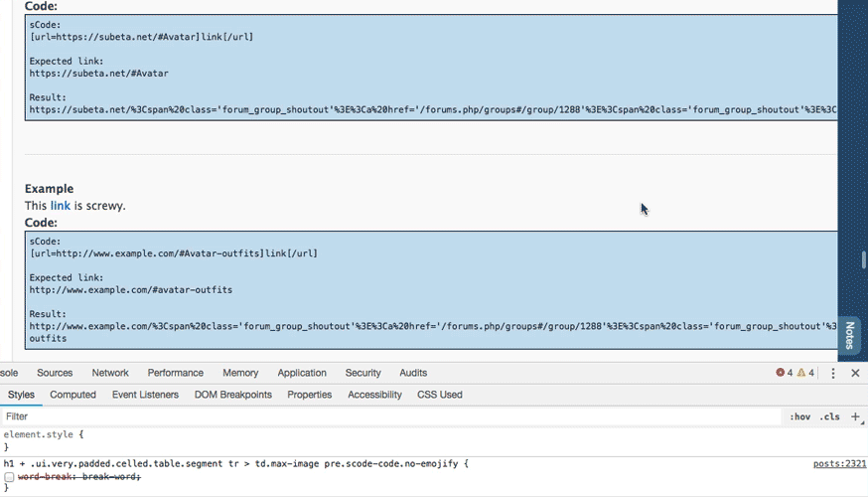The height and width of the screenshot is (497, 868).
Task: Click the yellow warning count icon
Action: (802, 374)
